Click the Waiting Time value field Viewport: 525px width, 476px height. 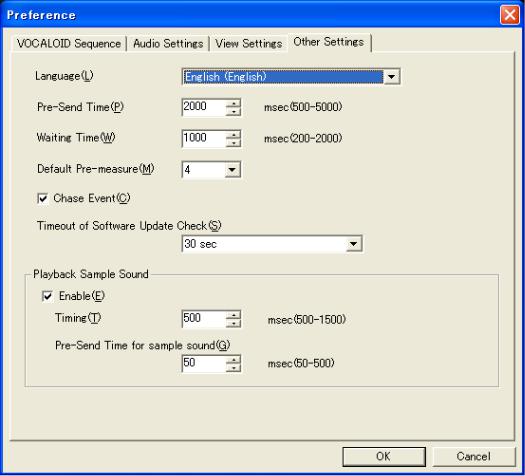(204, 138)
